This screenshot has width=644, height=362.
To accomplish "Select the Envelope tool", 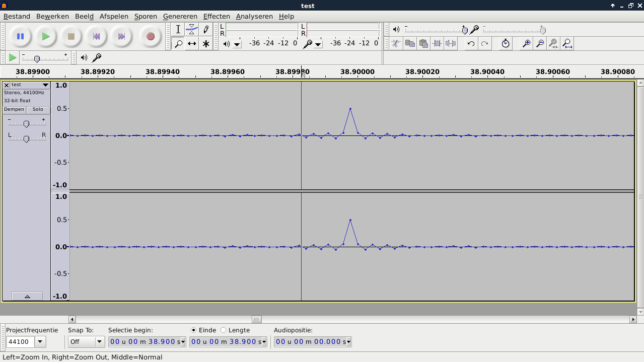I will point(192,30).
